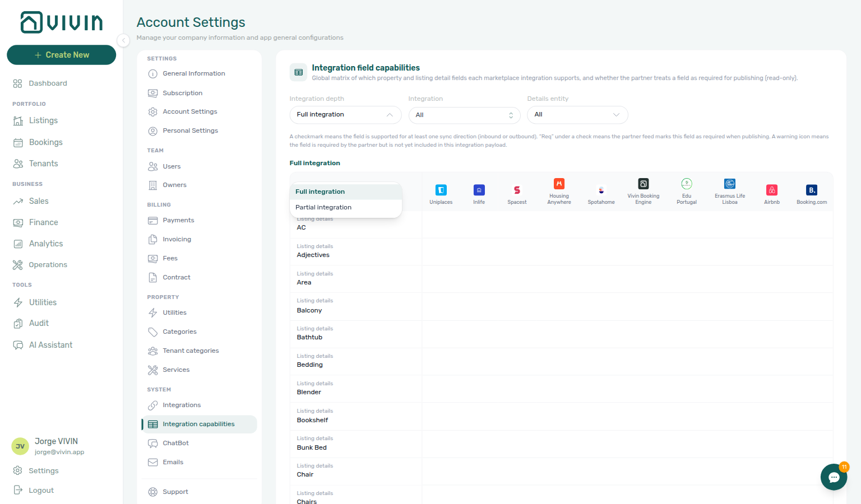Open General Information settings
861x504 pixels.
pos(193,74)
